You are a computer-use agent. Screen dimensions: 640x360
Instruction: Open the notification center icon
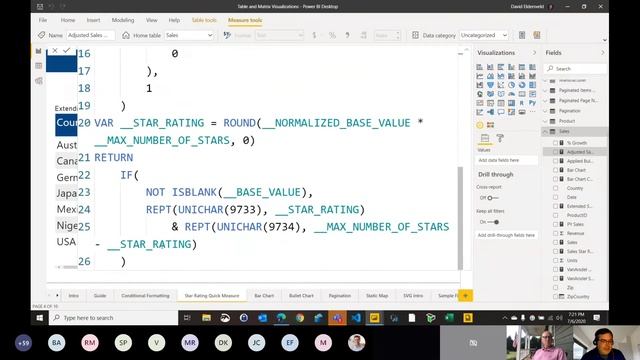click(x=597, y=318)
